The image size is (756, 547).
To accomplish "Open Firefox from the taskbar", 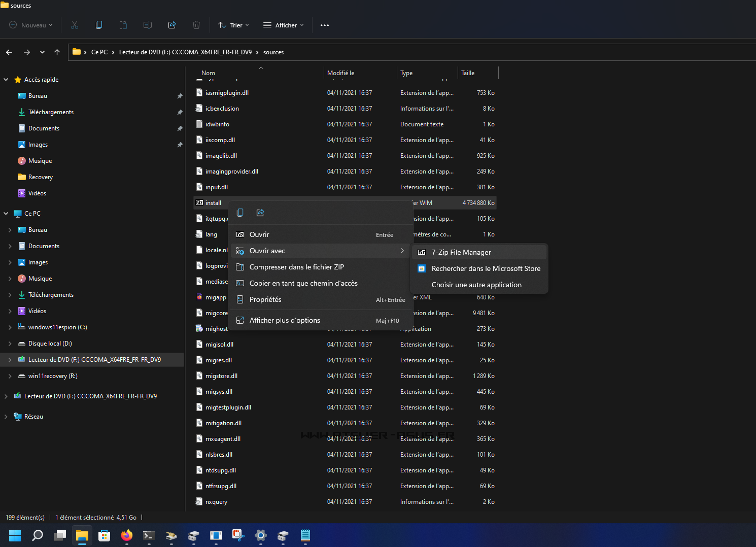I will click(x=126, y=535).
